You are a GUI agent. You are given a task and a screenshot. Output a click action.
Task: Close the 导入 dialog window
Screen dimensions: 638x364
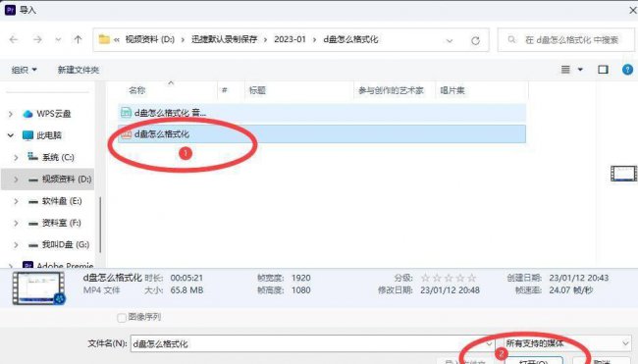(x=632, y=10)
